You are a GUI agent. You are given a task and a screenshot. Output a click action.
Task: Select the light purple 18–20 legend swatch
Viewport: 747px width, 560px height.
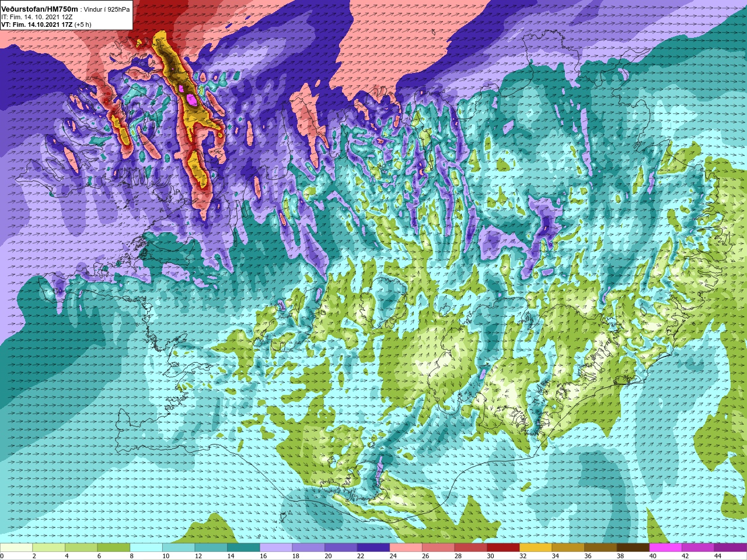coord(309,548)
